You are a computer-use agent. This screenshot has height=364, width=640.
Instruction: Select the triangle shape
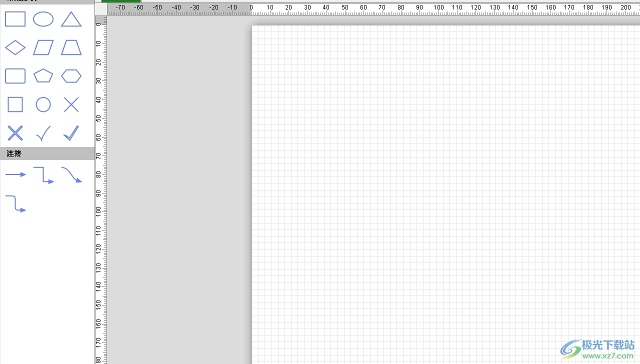point(71,19)
